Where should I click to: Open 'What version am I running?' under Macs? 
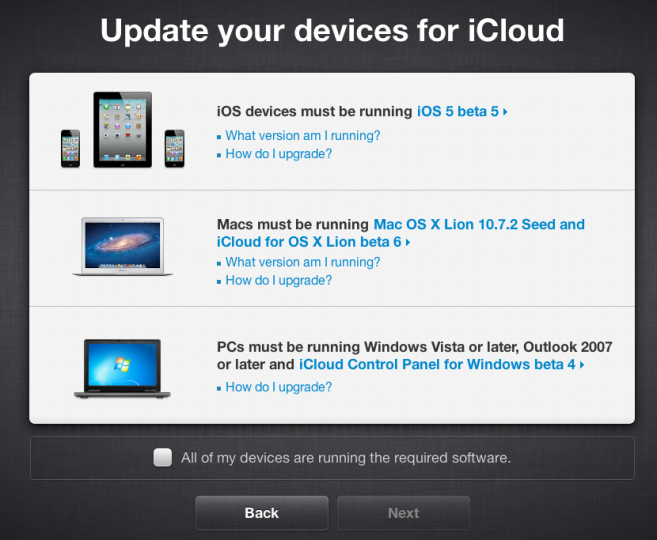[303, 262]
